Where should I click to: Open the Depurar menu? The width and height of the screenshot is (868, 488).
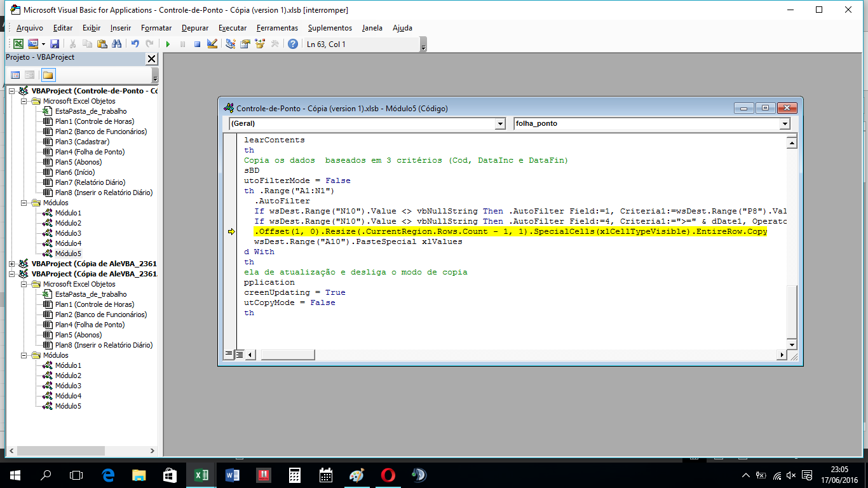point(195,28)
